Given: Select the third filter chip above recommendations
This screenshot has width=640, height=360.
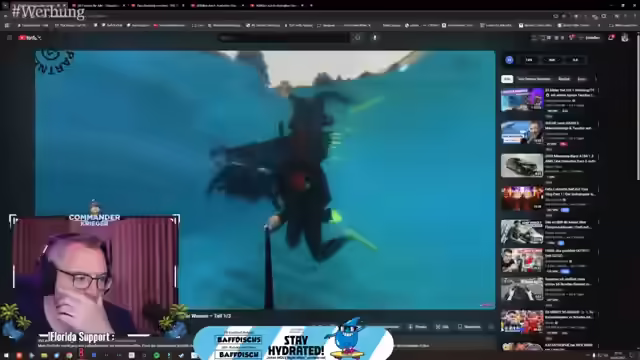Looking at the screenshot, I should [x=564, y=79].
